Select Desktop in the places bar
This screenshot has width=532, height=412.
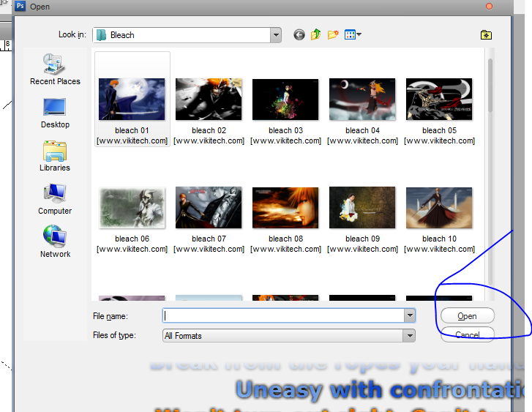click(x=55, y=113)
